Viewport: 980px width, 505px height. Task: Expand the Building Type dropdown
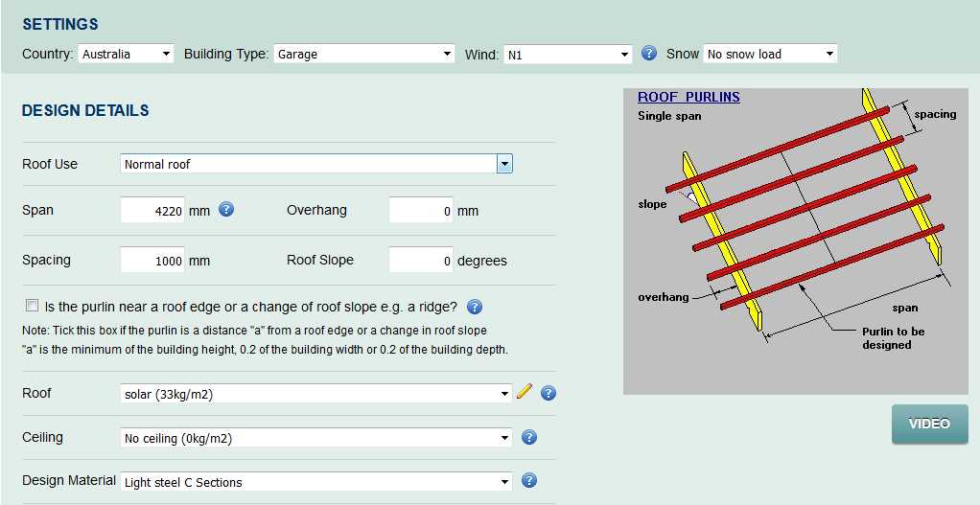[363, 55]
